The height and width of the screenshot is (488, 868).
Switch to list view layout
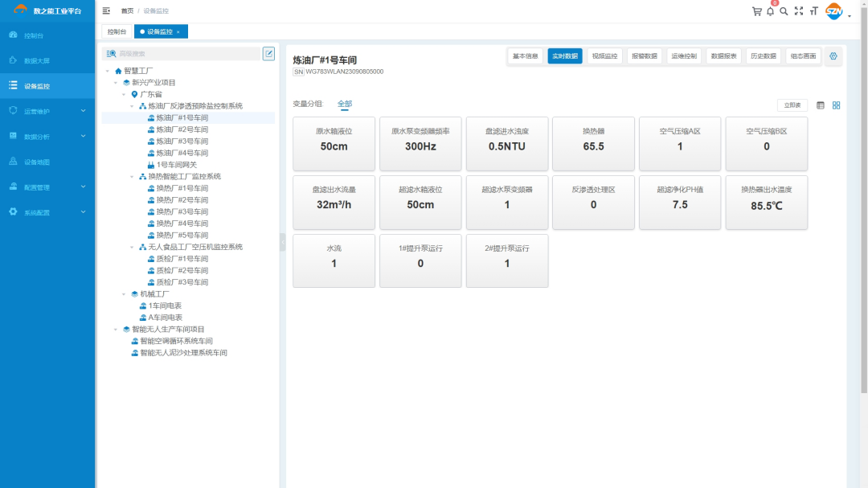point(821,105)
